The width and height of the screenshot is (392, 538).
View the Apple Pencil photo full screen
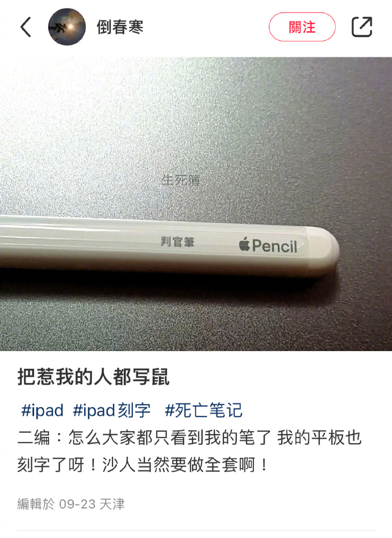[196, 204]
